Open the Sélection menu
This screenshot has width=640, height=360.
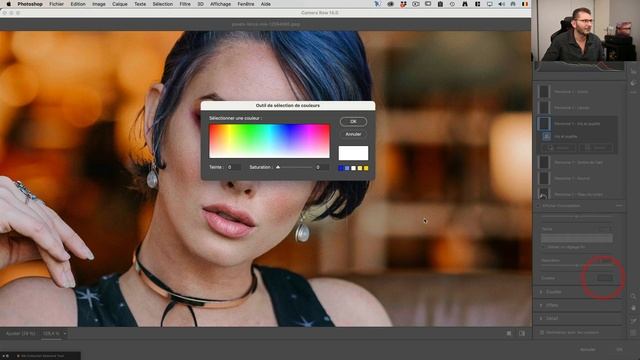pos(162,4)
